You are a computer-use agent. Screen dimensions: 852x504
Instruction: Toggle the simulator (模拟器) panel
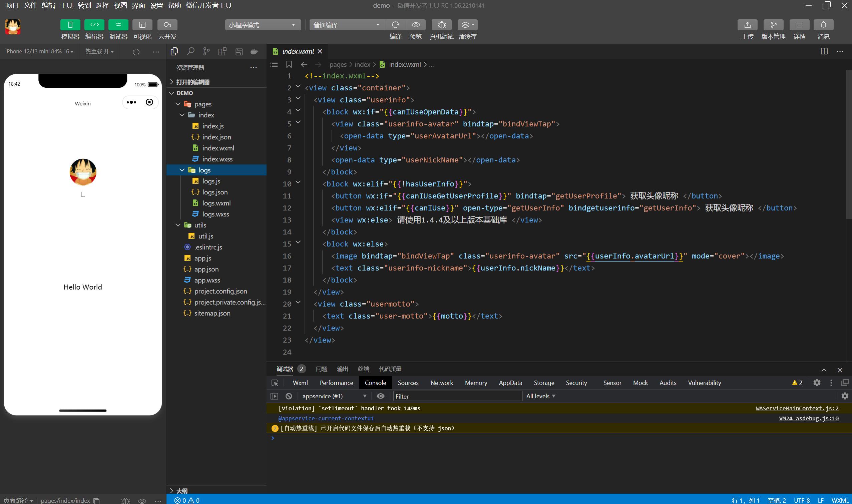point(70,25)
